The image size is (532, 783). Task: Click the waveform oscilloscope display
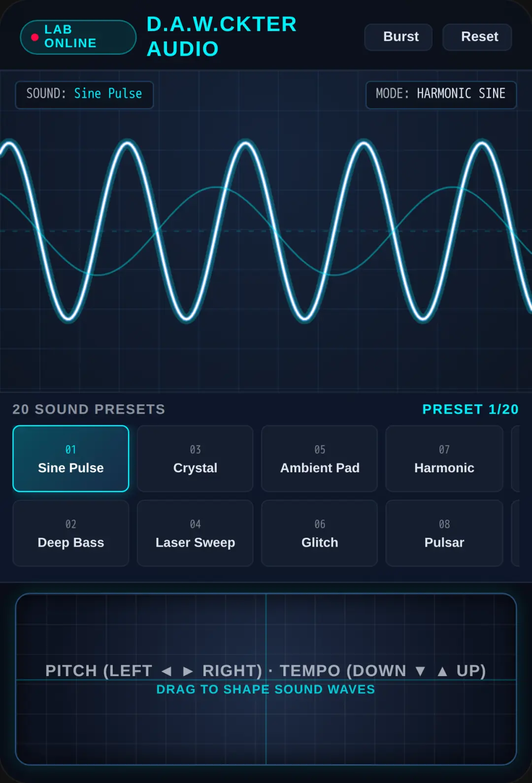266,231
